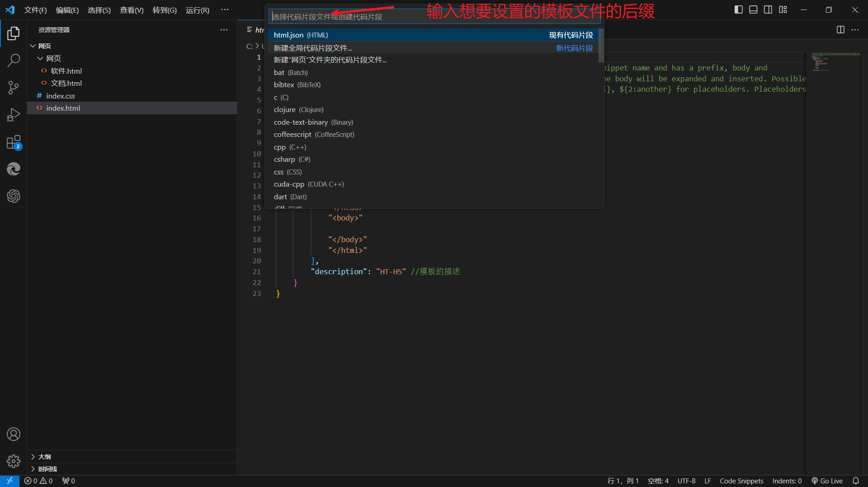868x487 pixels.
Task: Open the 选择(S) menu
Action: coord(99,10)
